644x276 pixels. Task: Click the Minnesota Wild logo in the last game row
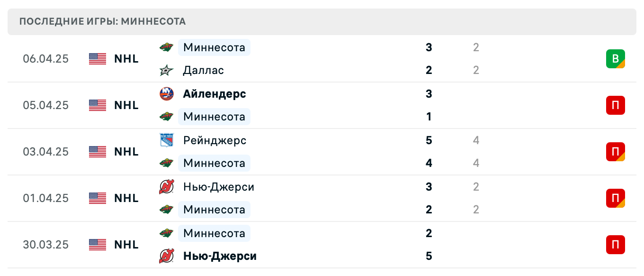click(167, 233)
